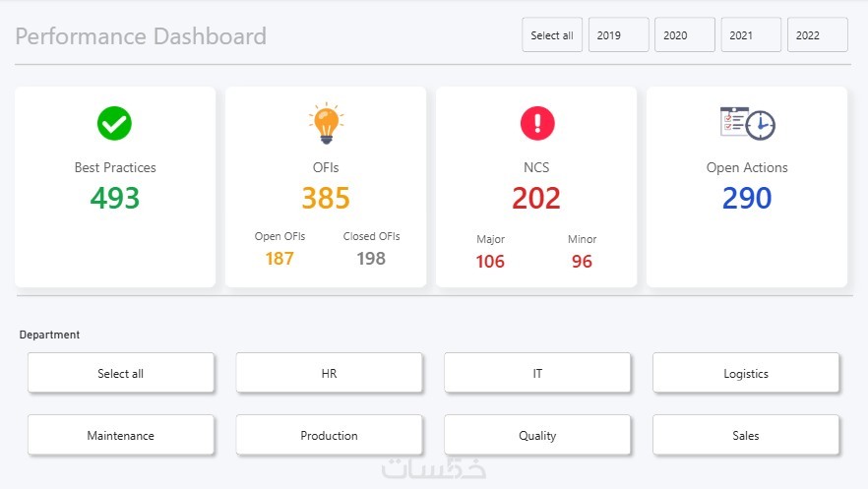868x489 pixels.
Task: Filter by Sales department
Action: click(x=746, y=435)
